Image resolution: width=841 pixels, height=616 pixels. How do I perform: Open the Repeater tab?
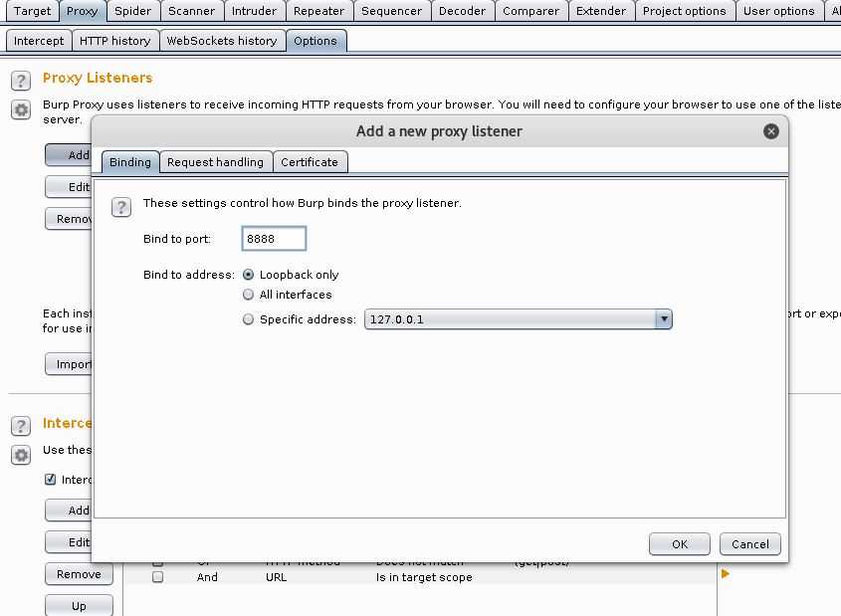pos(318,11)
